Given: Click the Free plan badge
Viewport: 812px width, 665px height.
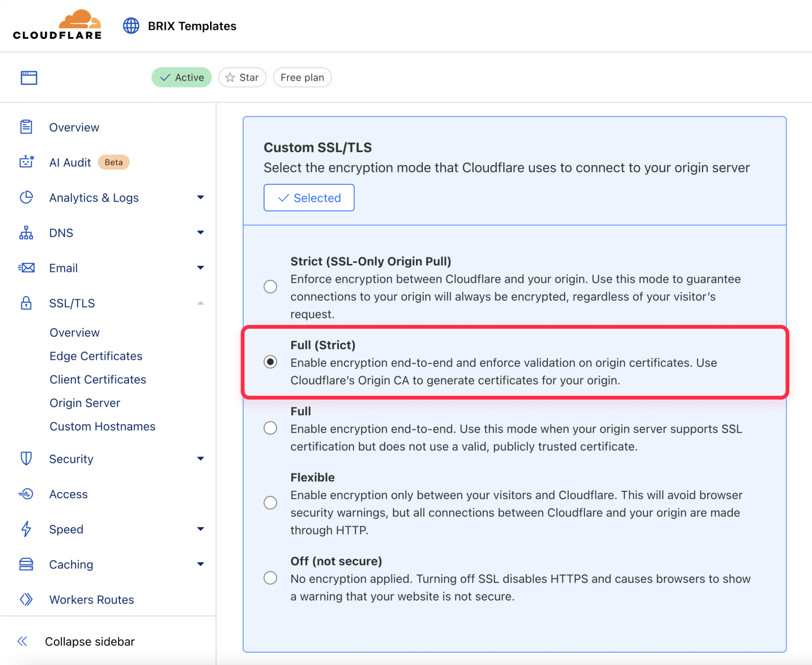Looking at the screenshot, I should click(302, 77).
